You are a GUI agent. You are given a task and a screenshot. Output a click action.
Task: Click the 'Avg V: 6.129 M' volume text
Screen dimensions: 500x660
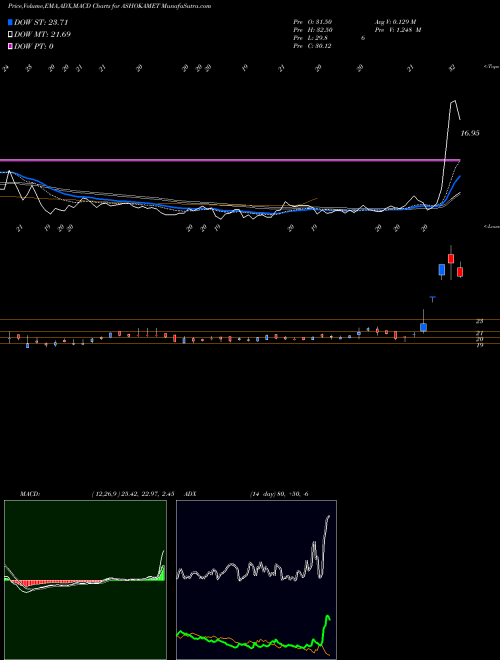tap(395, 22)
